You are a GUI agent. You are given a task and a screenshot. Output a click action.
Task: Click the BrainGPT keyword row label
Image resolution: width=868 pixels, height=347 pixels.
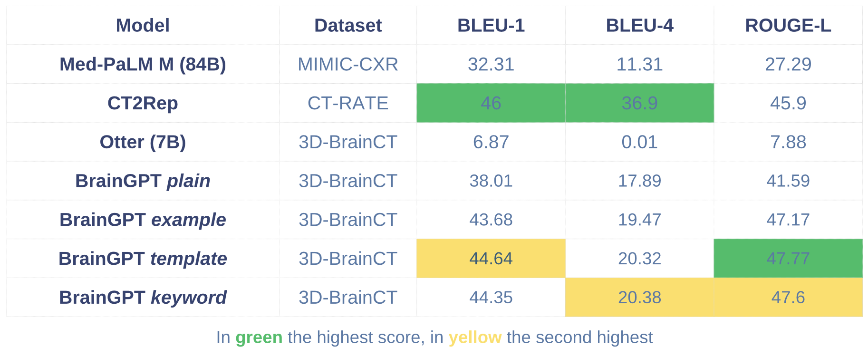pos(143,298)
